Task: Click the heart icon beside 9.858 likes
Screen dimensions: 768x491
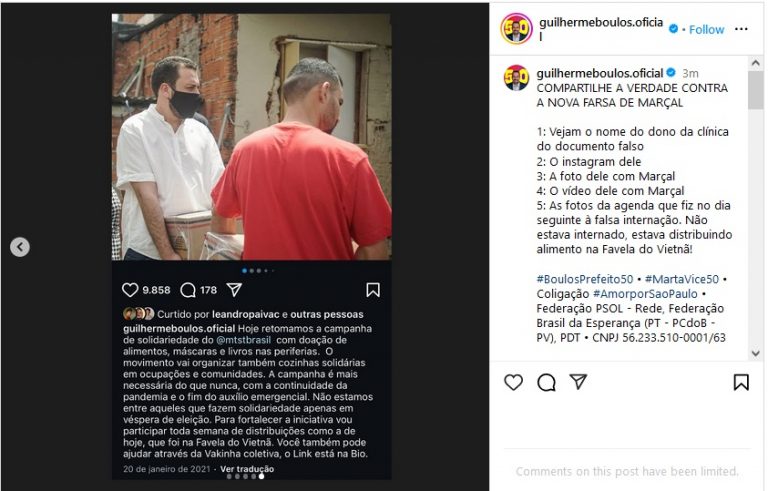Action: tap(130, 290)
